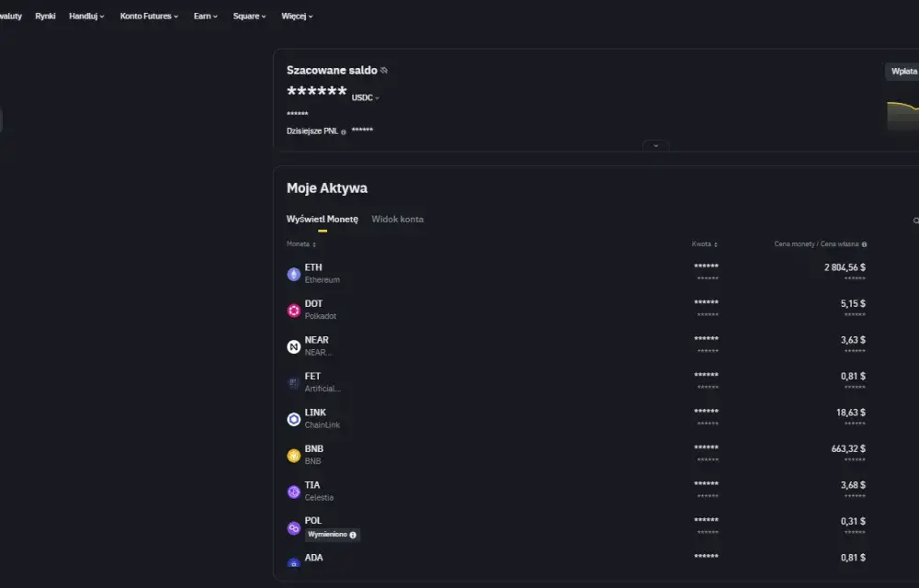Click the BNB price 663,32 $
The width and height of the screenshot is (919, 588).
pos(848,449)
